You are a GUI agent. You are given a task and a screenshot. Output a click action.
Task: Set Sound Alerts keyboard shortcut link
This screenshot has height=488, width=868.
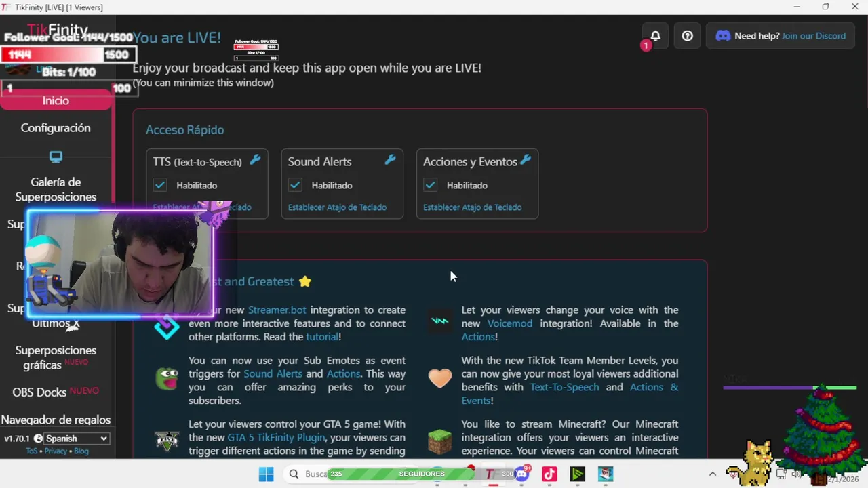click(337, 207)
